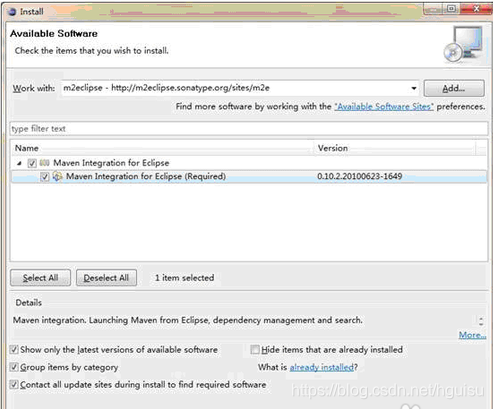Toggle Show only the latest versions checkbox
493x409 pixels.
[x=14, y=350]
